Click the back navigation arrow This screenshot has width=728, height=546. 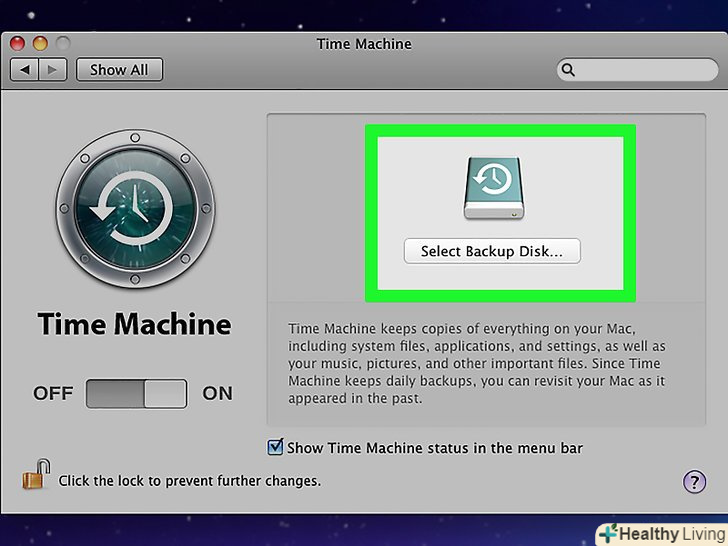click(24, 70)
